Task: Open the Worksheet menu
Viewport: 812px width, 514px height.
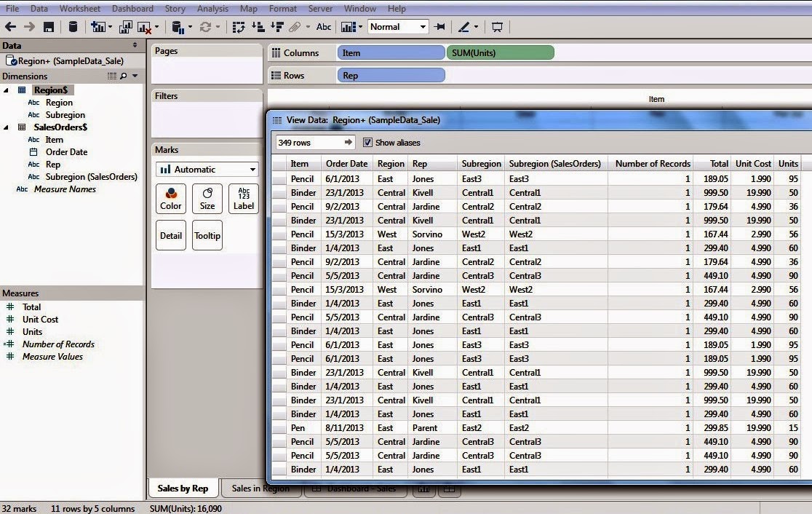Action: (x=80, y=9)
